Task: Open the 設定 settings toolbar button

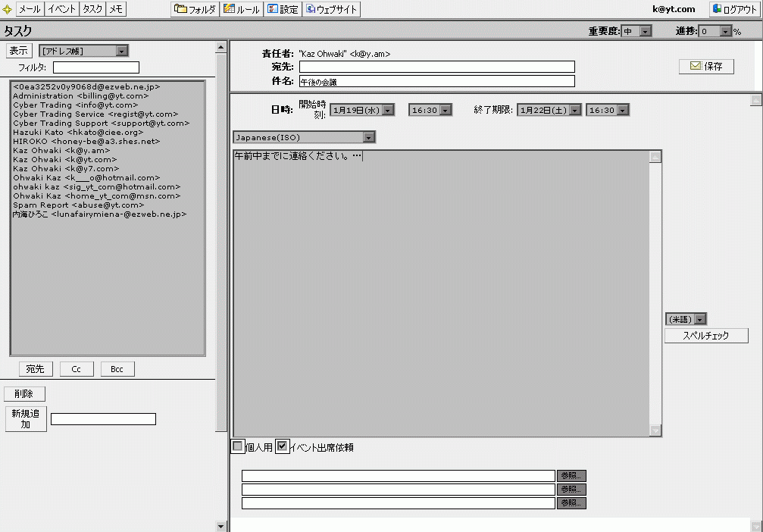Action: 283,10
